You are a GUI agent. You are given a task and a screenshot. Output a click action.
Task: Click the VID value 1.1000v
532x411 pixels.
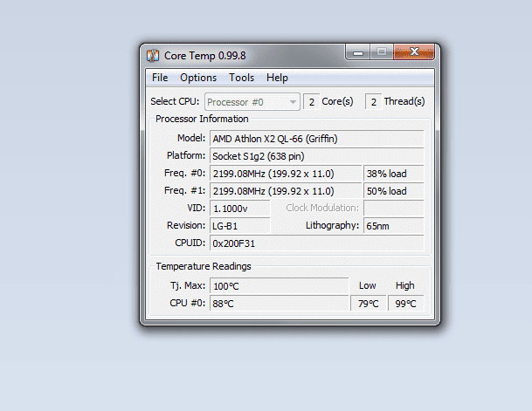click(x=240, y=209)
